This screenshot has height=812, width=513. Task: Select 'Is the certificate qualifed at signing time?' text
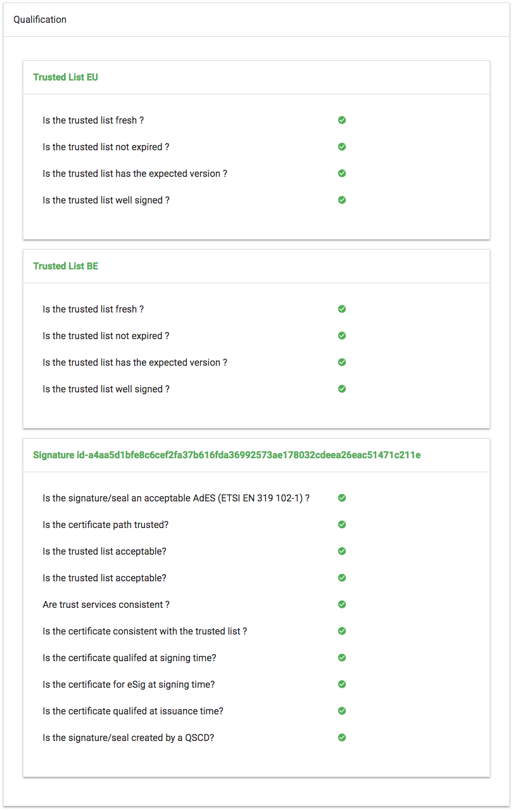129,658
